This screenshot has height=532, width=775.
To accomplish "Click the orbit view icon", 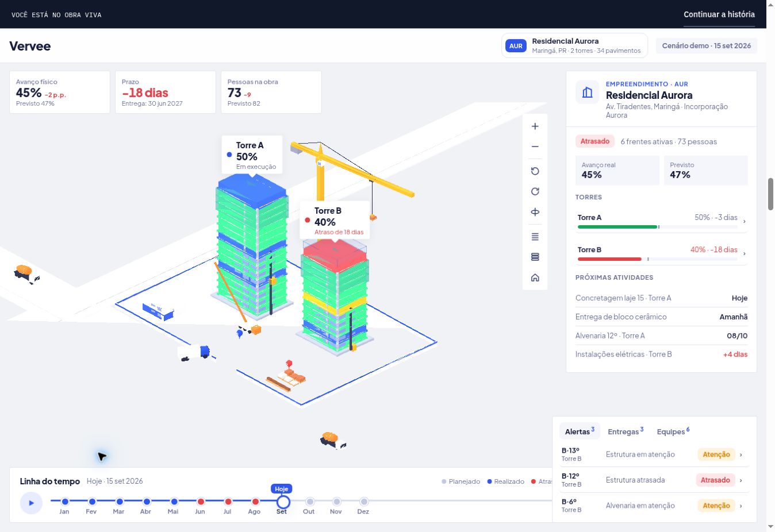I will point(535,213).
